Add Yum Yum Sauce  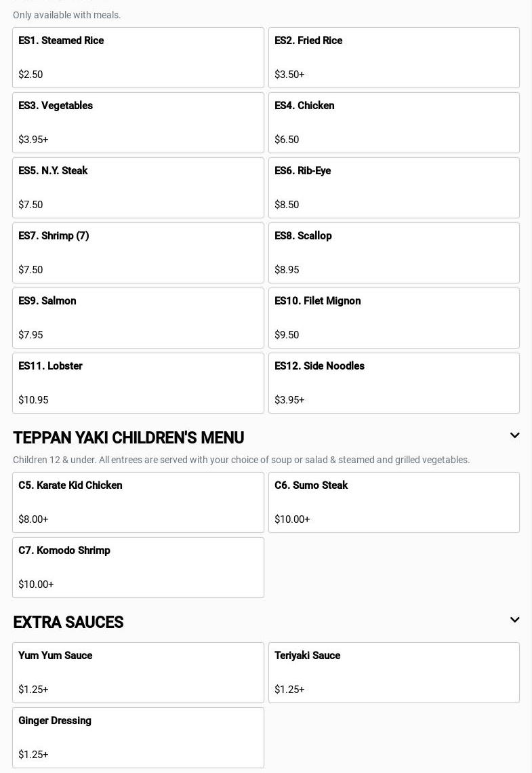(138, 673)
